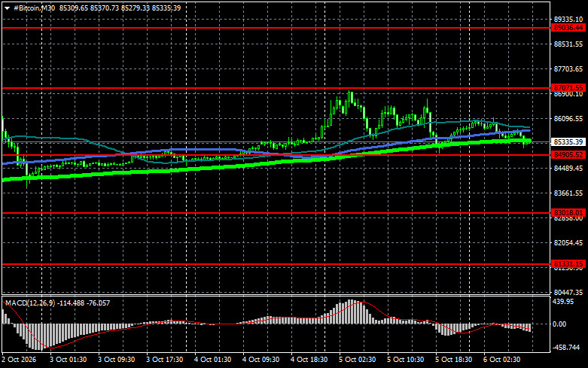Screen dimensions: 588x368
Task: Click the 89335.10 price scale value
Action: 568,19
